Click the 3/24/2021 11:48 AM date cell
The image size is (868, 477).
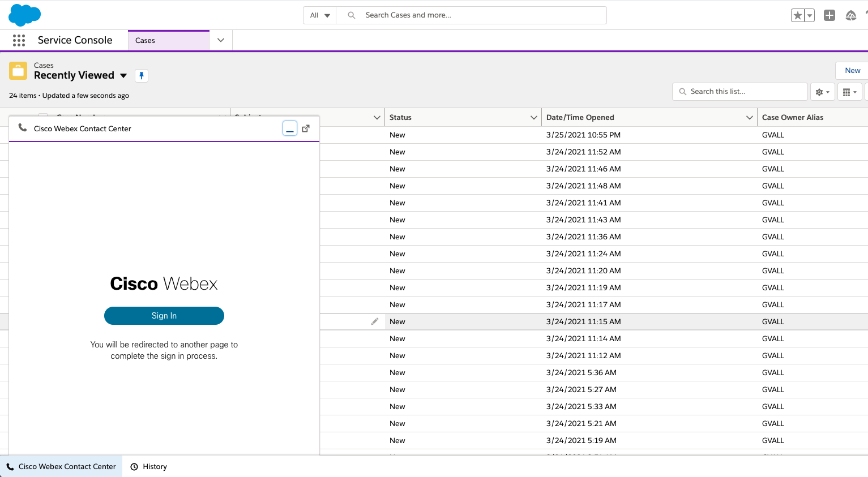(x=583, y=186)
